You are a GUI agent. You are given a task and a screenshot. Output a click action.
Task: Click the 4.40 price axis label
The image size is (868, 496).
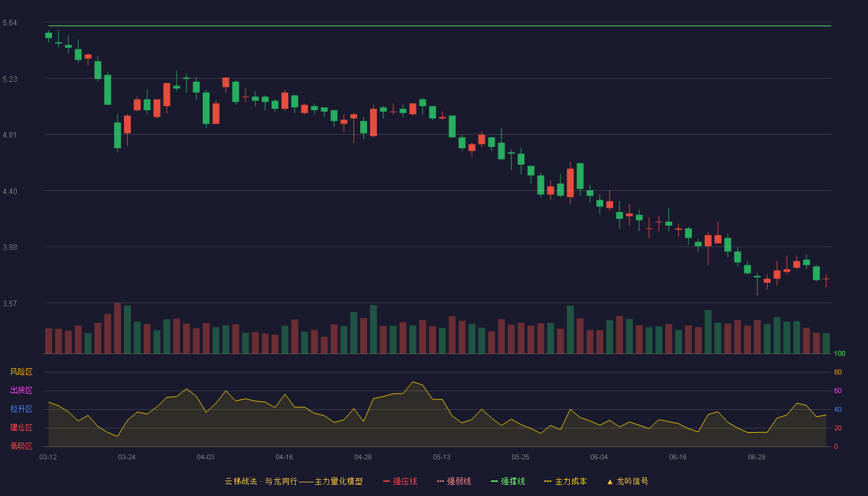[10, 191]
